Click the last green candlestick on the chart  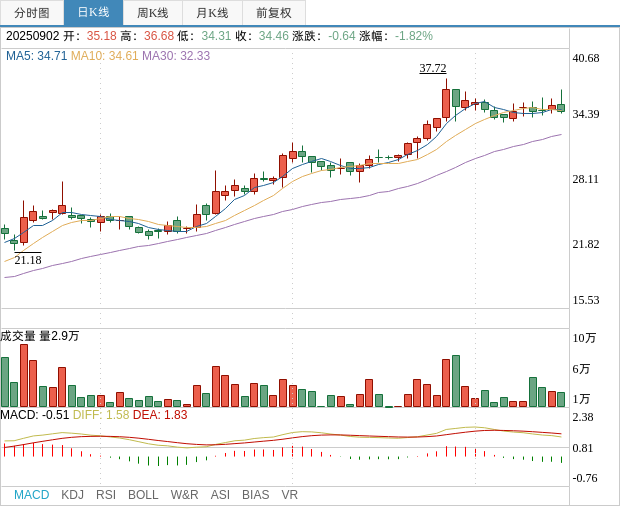point(561,108)
